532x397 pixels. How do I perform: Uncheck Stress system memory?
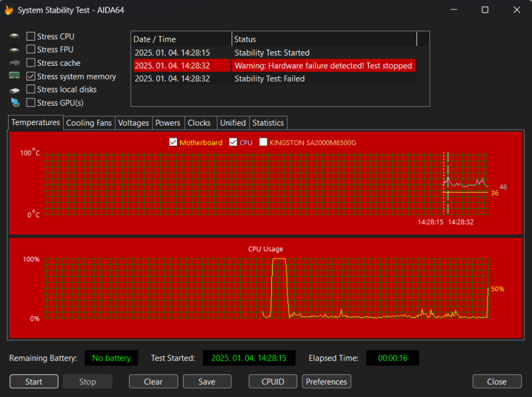pyautogui.click(x=31, y=76)
